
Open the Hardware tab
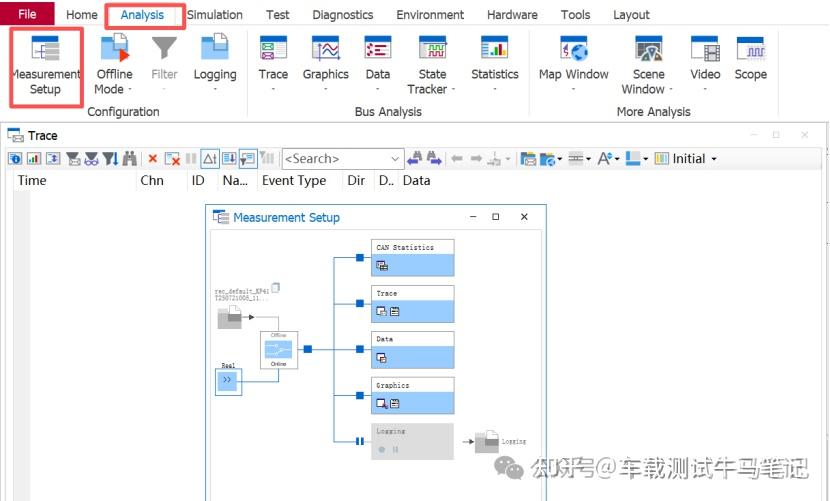(512, 15)
